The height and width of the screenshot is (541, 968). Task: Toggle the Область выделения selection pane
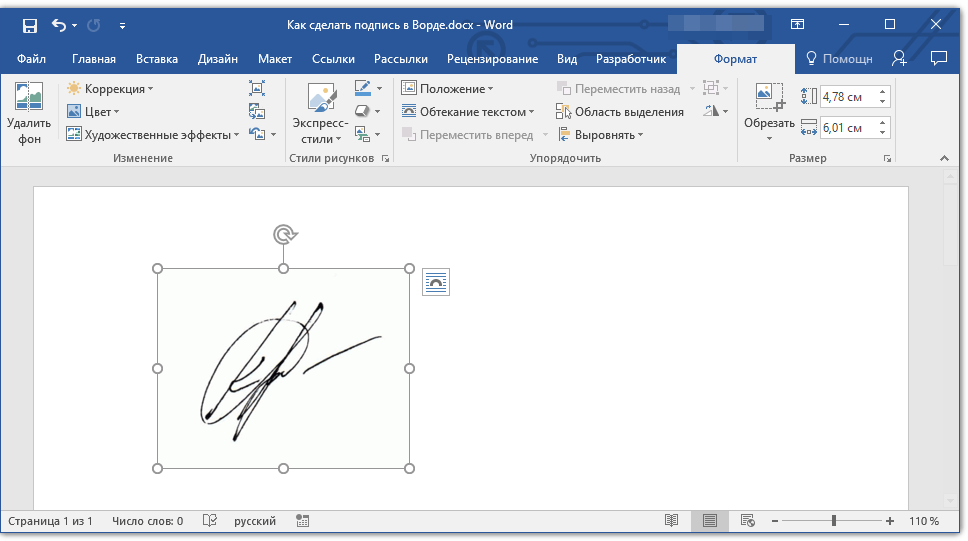(x=621, y=112)
